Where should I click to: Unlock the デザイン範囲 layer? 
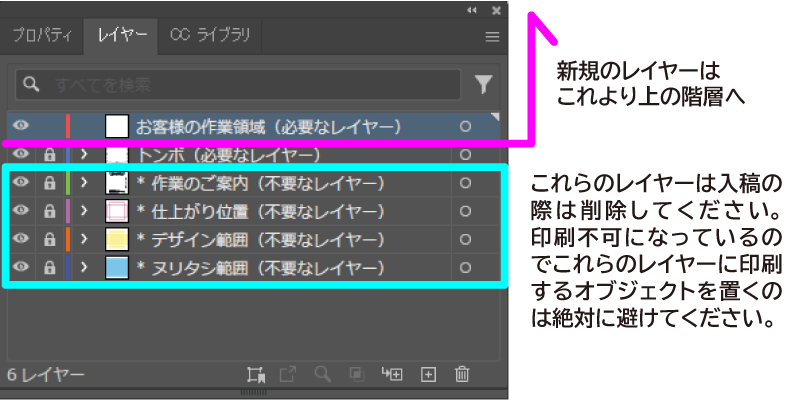(x=49, y=239)
